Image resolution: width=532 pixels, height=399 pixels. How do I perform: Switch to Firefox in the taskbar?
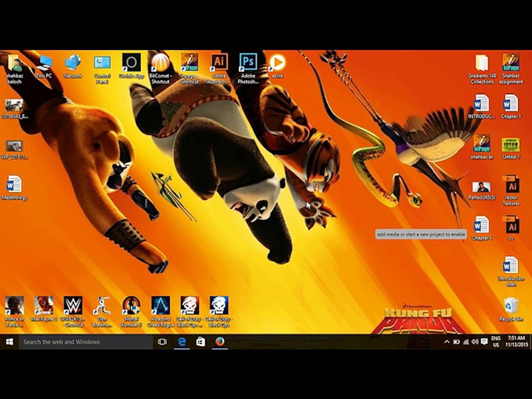pos(220,342)
